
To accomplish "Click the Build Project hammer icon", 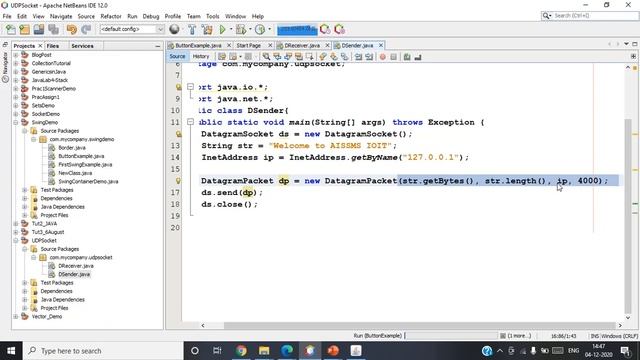I will click(x=192, y=29).
